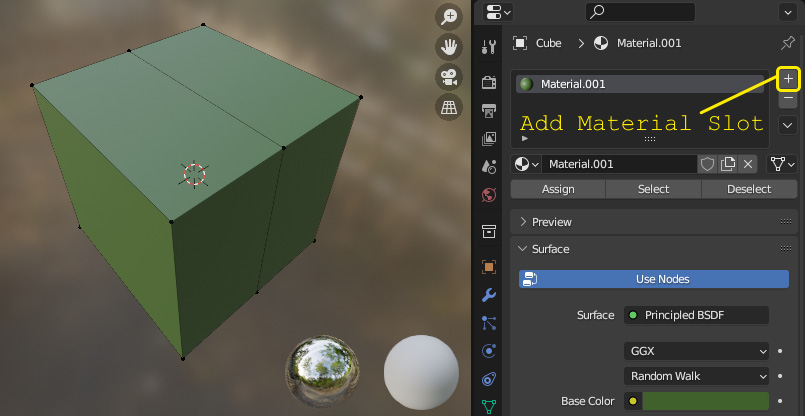Click the Select button
Image resolution: width=805 pixels, height=416 pixels.
[654, 189]
